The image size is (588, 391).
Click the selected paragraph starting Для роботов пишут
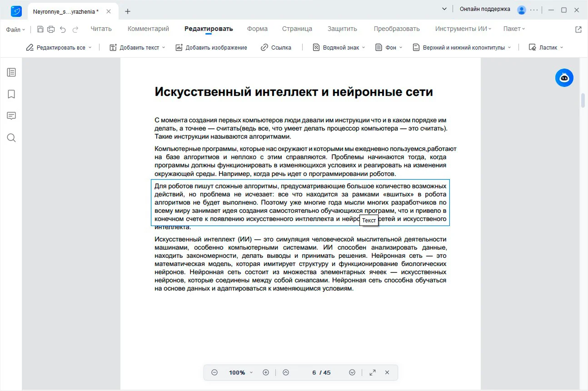(300, 202)
